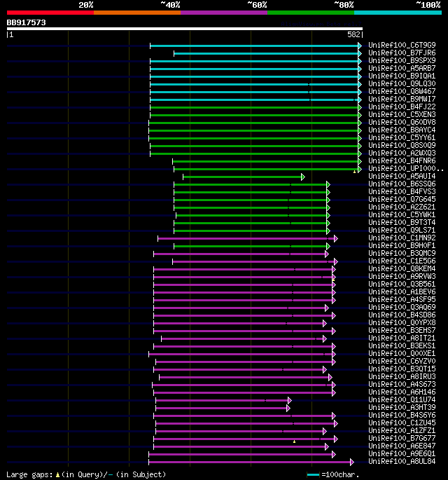Image resolution: width=448 pixels, height=480 pixels.
Task: Click the arrowhead ending the UniRef100_A8IRU3 alignment
Action: [x=330, y=378]
